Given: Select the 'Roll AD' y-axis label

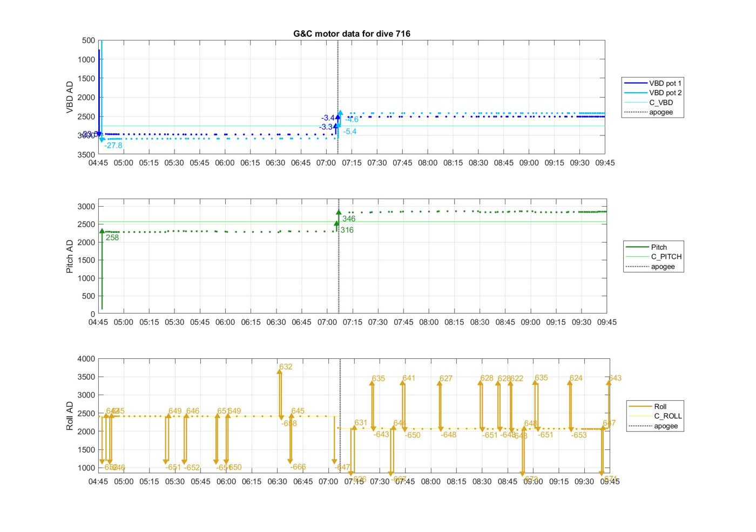Looking at the screenshot, I should point(70,415).
